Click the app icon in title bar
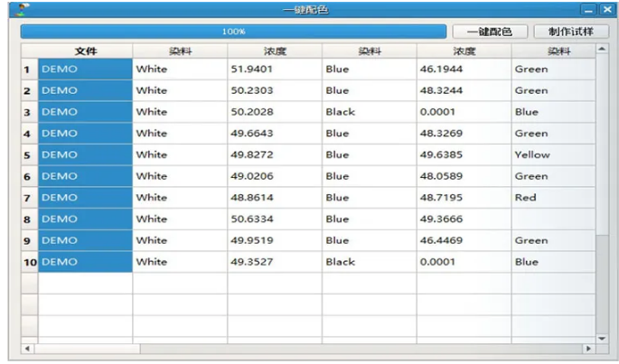 coord(22,9)
